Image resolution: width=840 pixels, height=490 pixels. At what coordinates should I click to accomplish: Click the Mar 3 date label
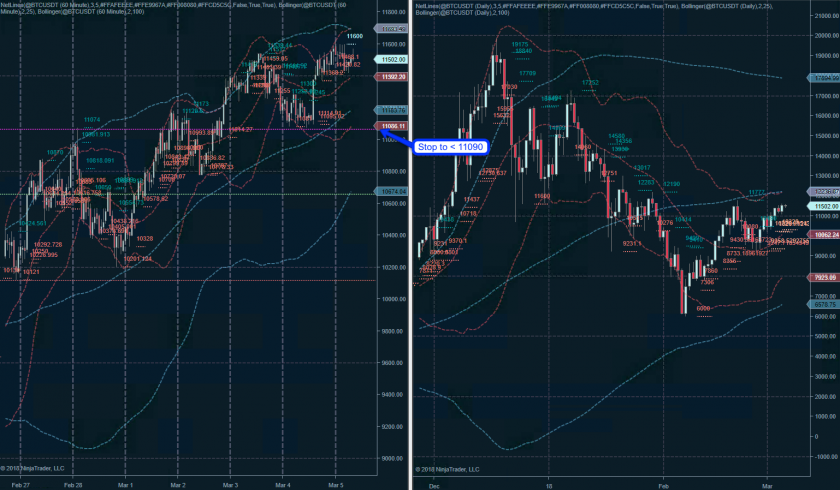[x=230, y=485]
